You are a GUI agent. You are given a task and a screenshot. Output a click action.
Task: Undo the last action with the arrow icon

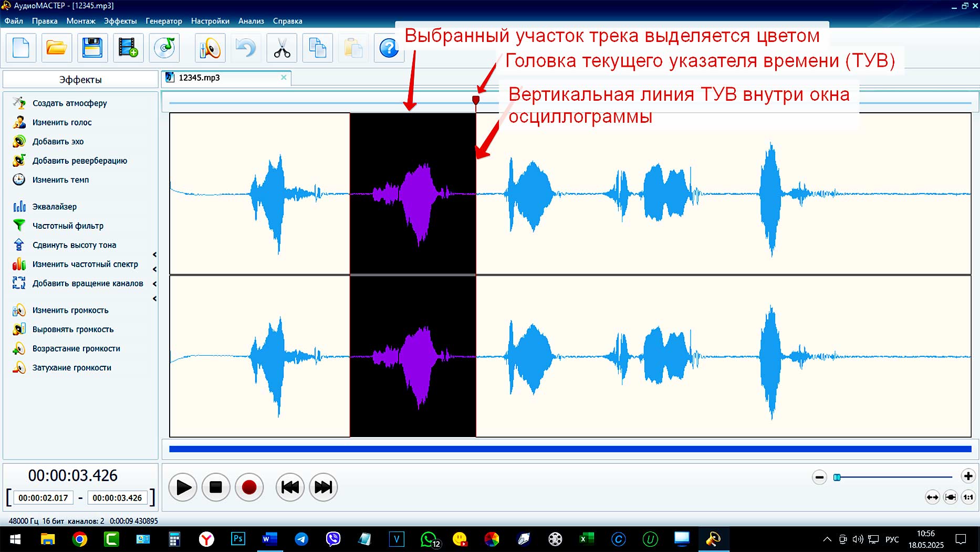point(246,48)
